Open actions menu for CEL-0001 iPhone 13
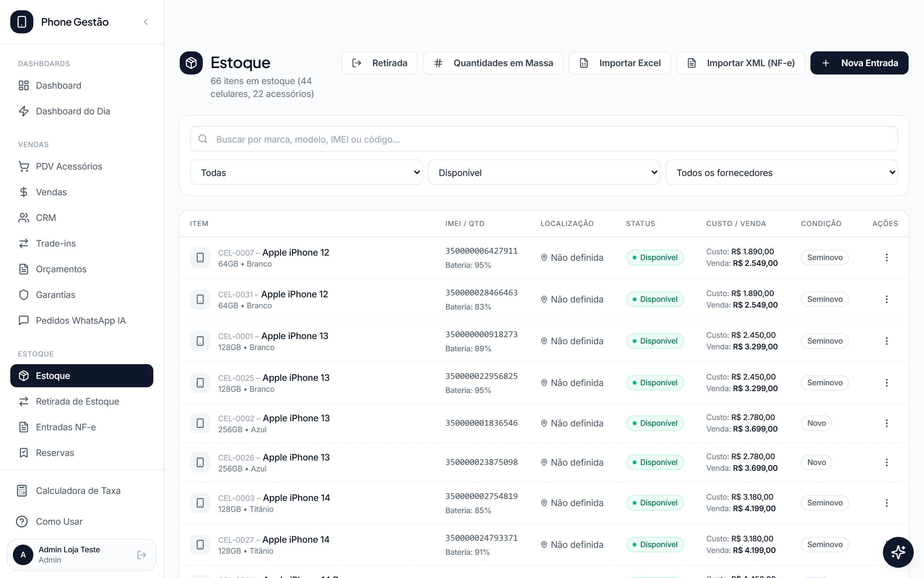This screenshot has width=924, height=578. tap(886, 341)
